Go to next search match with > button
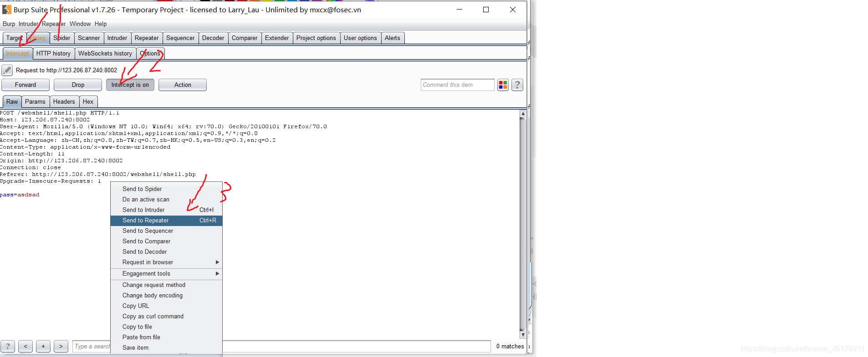Image resolution: width=868 pixels, height=357 pixels. pos(61,347)
